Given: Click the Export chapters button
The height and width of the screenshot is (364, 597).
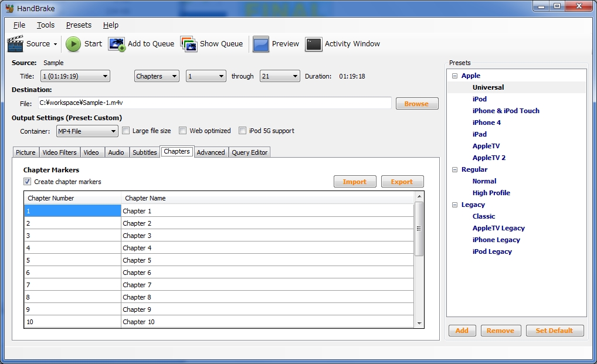Looking at the screenshot, I should click(x=402, y=182).
